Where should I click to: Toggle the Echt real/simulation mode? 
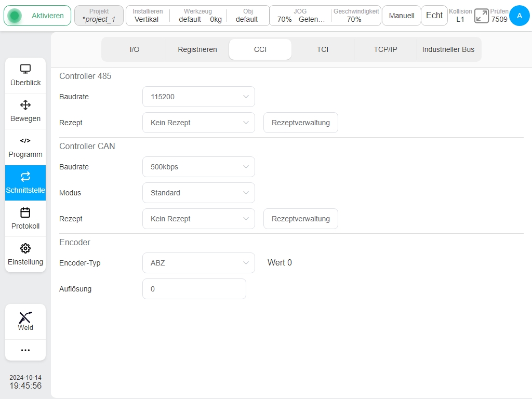434,16
